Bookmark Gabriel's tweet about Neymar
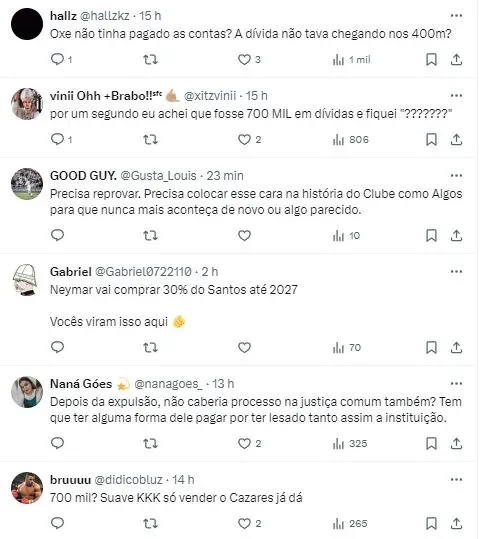480x539 pixels. pyautogui.click(x=431, y=348)
